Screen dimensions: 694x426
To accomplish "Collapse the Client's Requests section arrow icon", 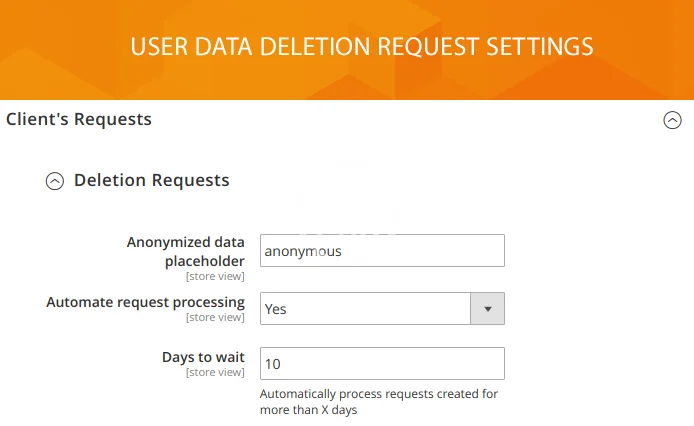I will click(x=672, y=120).
